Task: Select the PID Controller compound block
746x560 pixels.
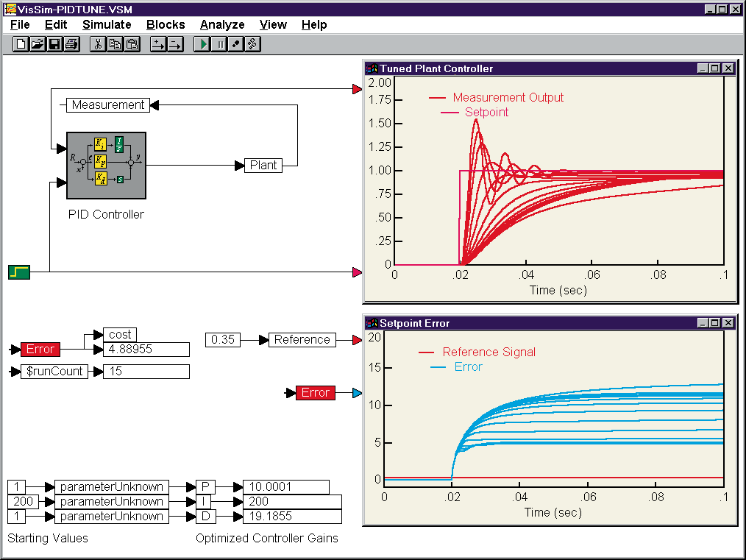Action: (x=106, y=165)
